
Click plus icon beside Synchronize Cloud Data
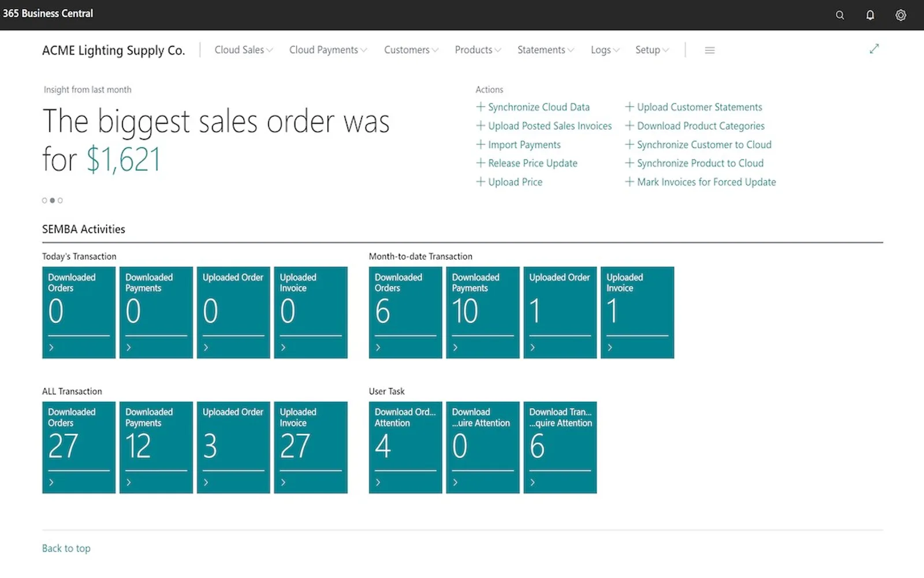coord(480,107)
